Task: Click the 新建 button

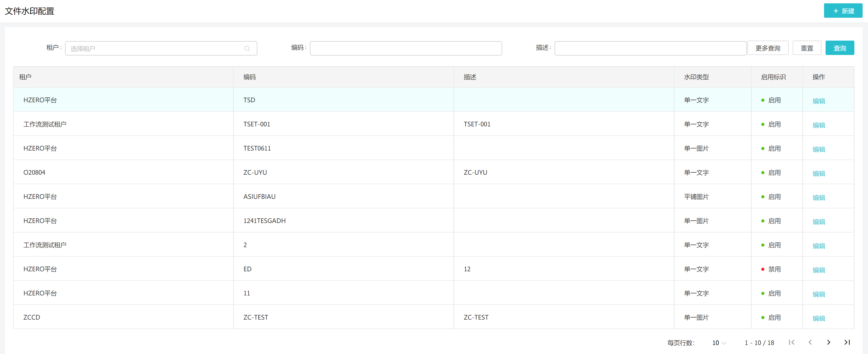Action: pos(843,11)
